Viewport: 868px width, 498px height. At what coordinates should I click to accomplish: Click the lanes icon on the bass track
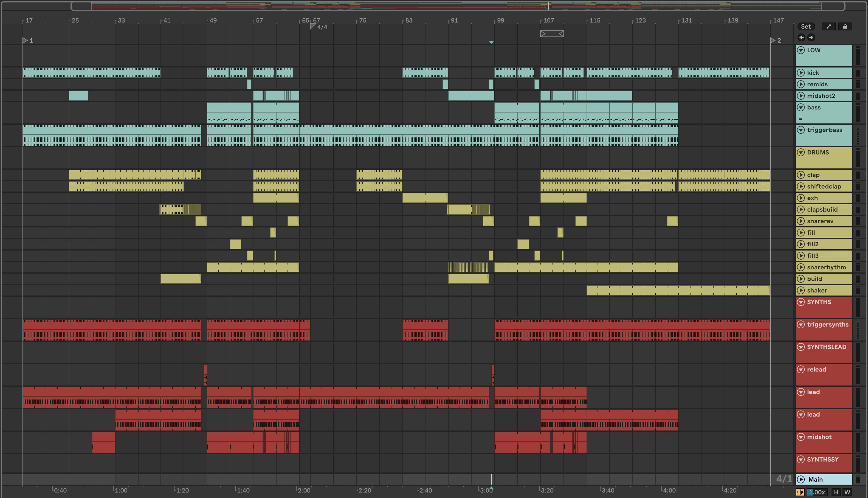coord(801,118)
